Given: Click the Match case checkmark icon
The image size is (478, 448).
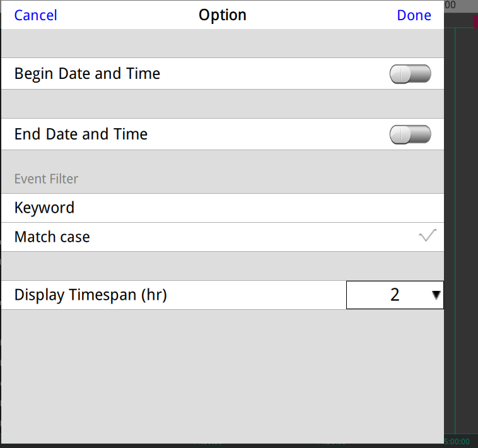Looking at the screenshot, I should (427, 237).
